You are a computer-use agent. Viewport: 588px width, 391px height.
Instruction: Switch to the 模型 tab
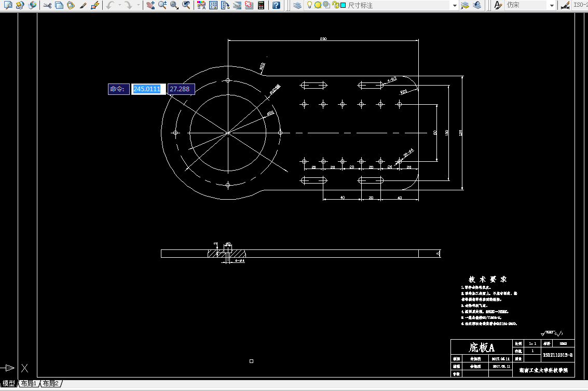[8, 384]
